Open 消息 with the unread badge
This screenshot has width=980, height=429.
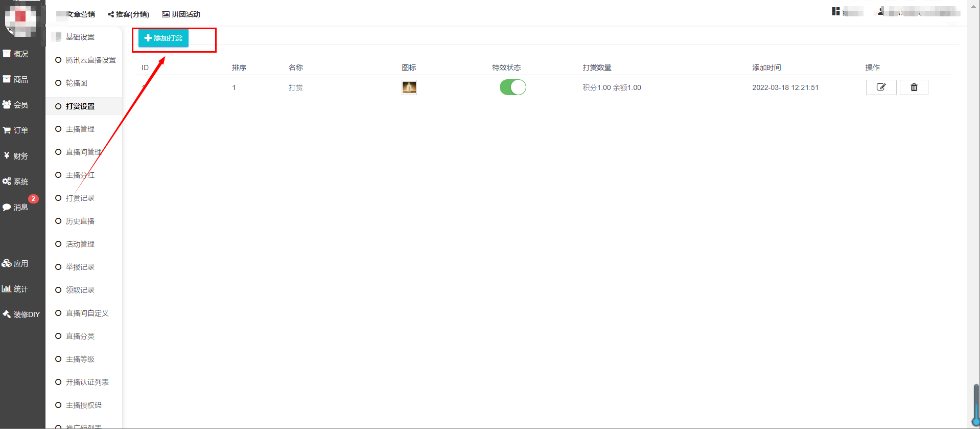[x=15, y=207]
